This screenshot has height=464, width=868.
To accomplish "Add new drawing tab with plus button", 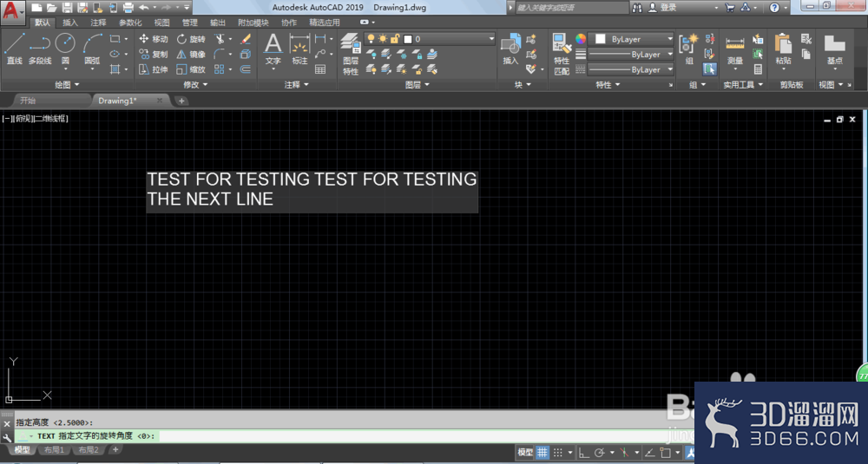I will tap(181, 101).
